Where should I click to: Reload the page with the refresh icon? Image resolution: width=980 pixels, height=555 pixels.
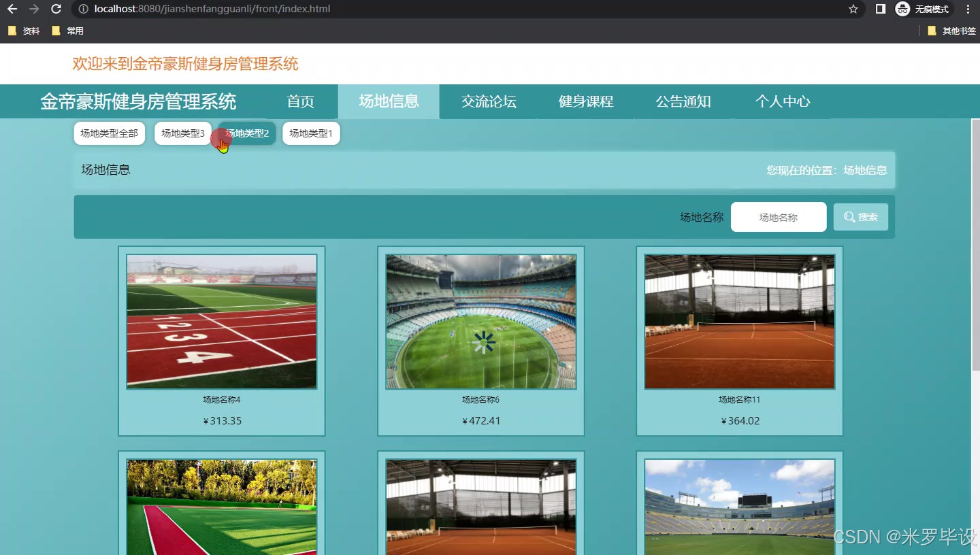point(56,10)
